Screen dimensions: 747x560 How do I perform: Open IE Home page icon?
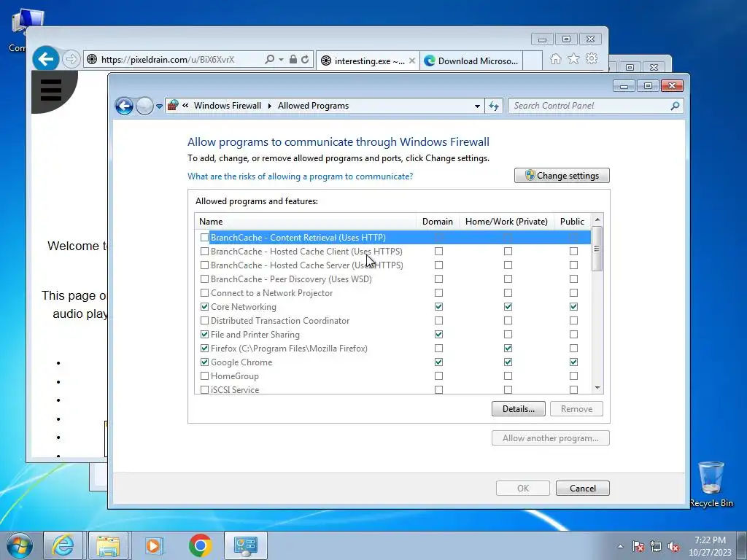pos(555,59)
